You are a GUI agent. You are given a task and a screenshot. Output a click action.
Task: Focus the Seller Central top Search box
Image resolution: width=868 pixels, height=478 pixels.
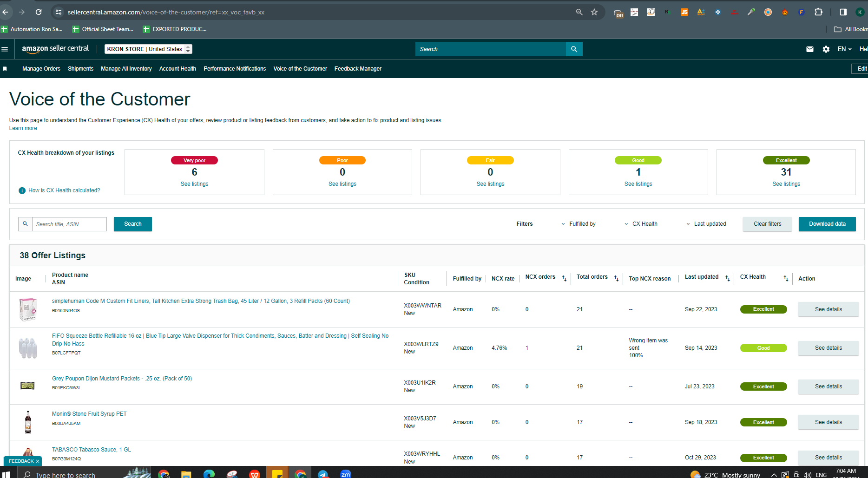pos(491,49)
